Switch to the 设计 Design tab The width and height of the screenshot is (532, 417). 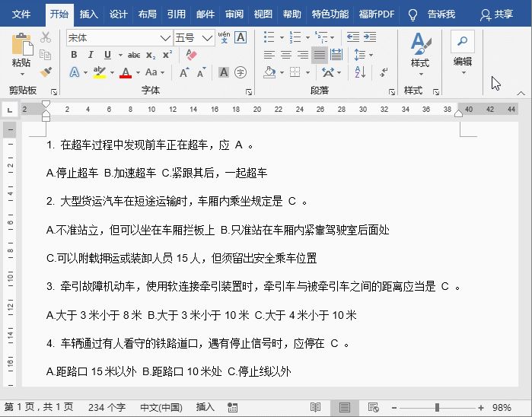(x=118, y=14)
